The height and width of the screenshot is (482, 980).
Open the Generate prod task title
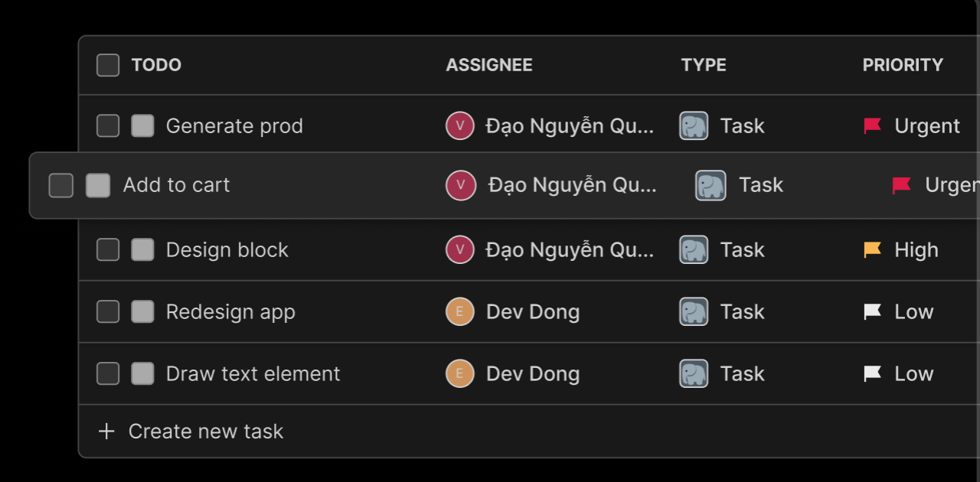pyautogui.click(x=234, y=125)
